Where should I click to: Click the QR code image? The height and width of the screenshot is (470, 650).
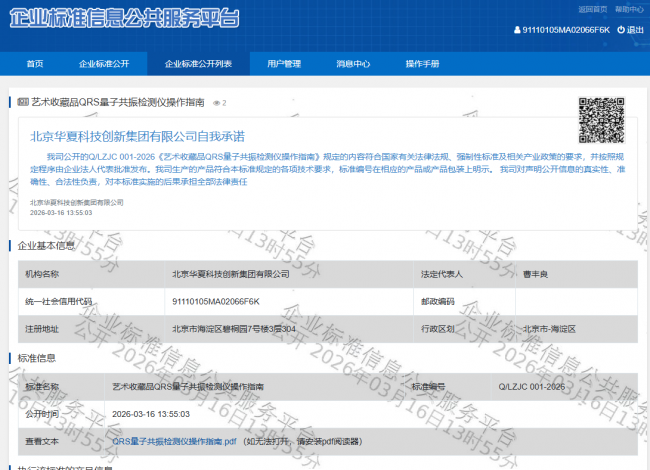click(602, 121)
